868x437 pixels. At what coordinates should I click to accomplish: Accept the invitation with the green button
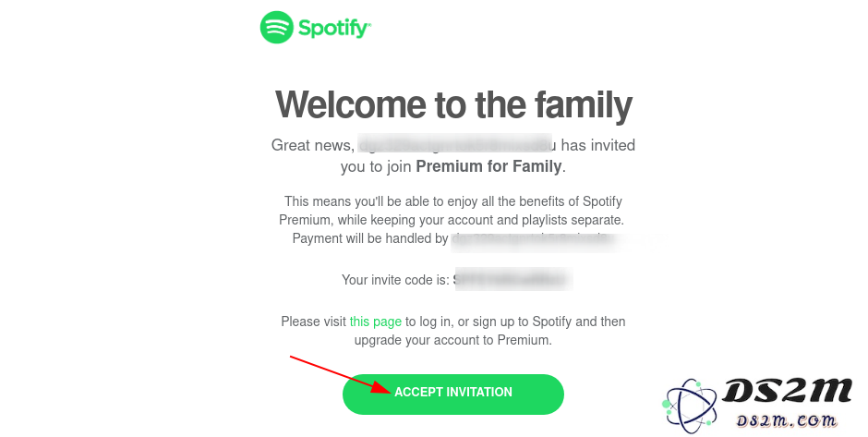pyautogui.click(x=452, y=394)
